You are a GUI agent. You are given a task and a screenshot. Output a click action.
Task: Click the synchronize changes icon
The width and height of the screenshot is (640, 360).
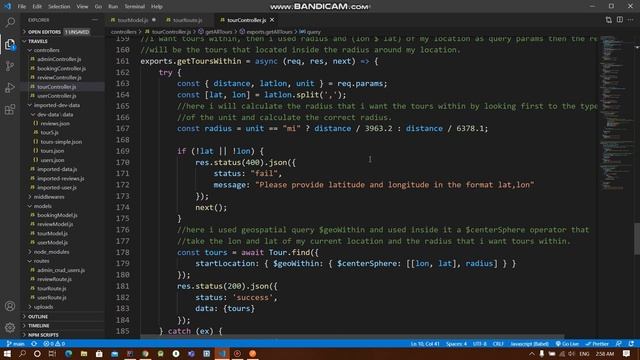click(x=34, y=344)
